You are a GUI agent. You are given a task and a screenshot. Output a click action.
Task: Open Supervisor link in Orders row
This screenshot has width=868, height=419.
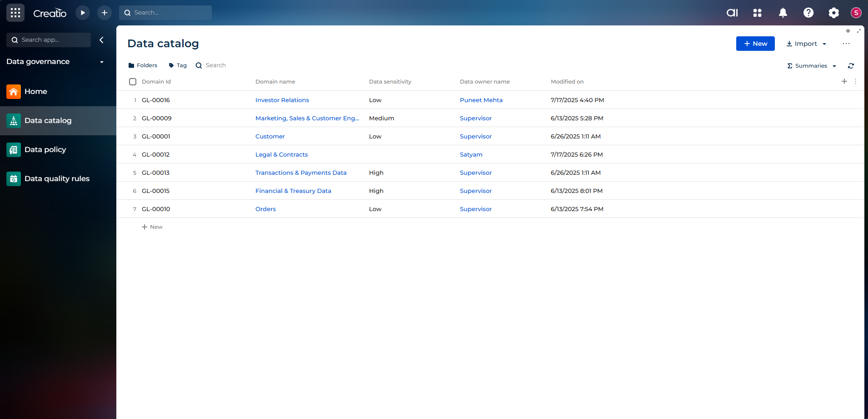(x=476, y=209)
